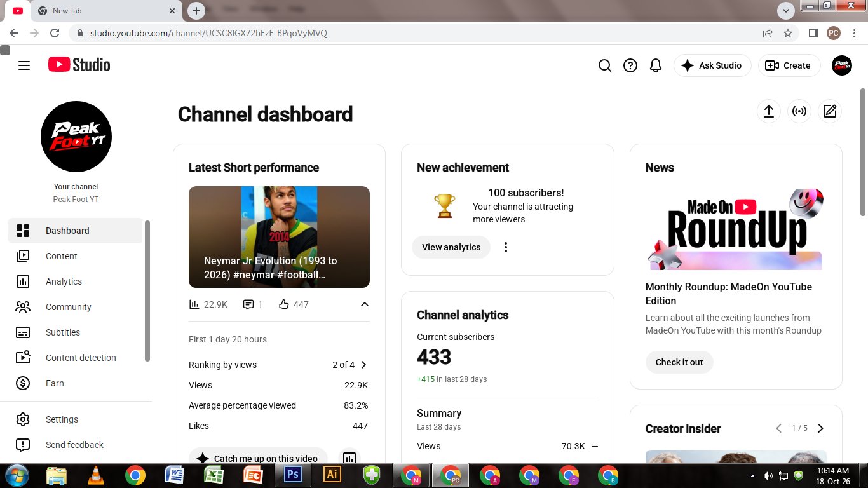Open Community in the sidebar
Image resolution: width=868 pixels, height=488 pixels.
point(75,307)
